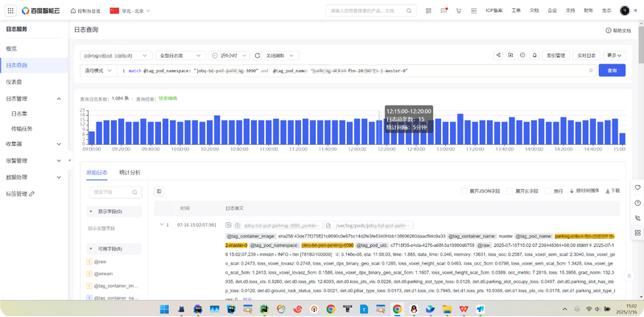Click the header product search field
Screen dimensions: 644x317
point(371,10)
